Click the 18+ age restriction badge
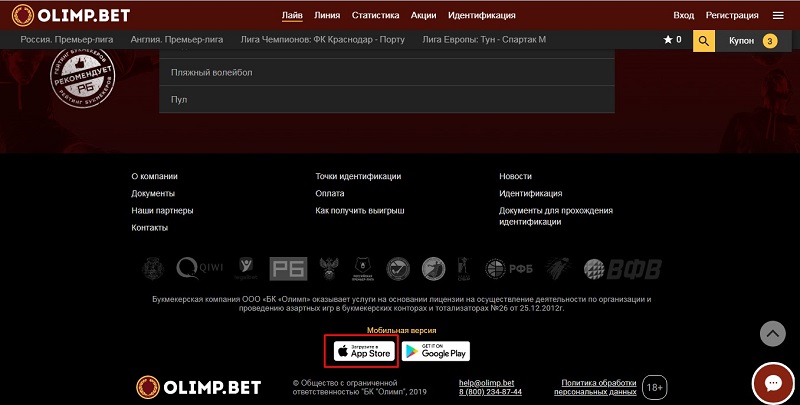The width and height of the screenshot is (800, 405). (655, 387)
